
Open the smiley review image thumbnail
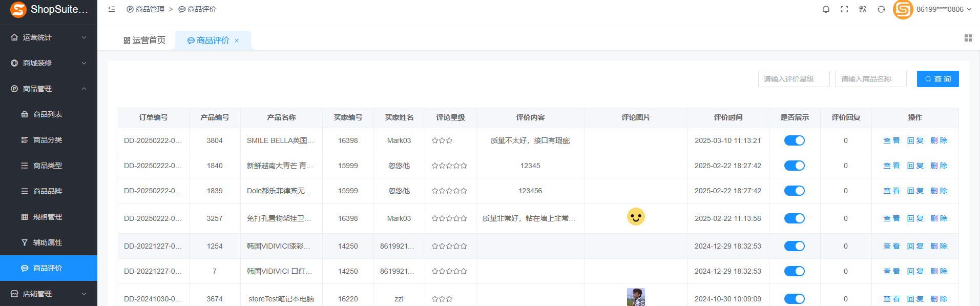point(636,217)
